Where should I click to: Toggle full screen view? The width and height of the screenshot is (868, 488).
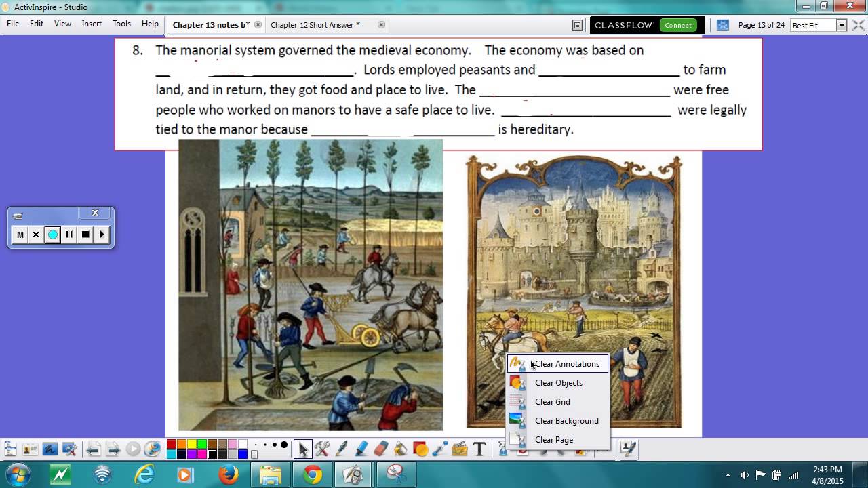tap(859, 25)
